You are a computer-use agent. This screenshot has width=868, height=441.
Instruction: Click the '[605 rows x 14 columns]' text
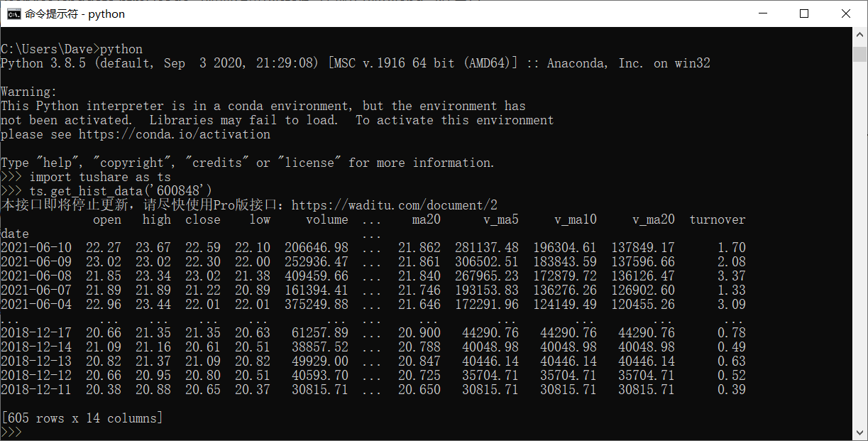tap(82, 418)
